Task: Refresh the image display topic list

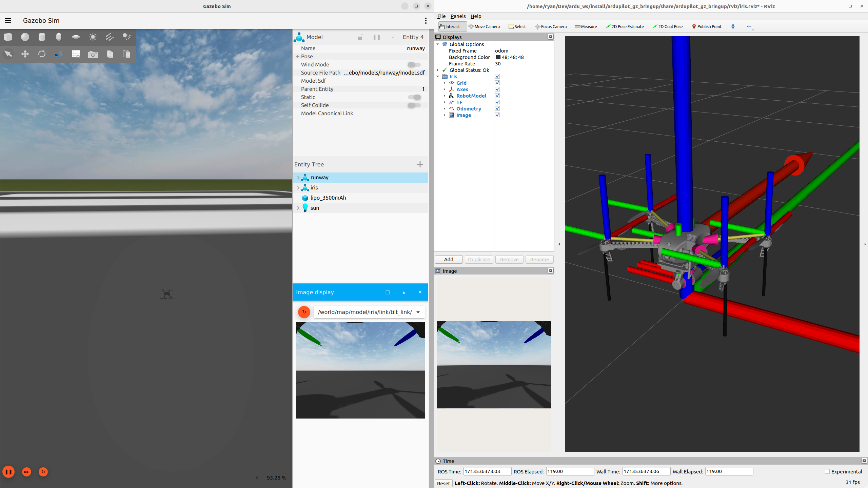Action: [x=304, y=312]
